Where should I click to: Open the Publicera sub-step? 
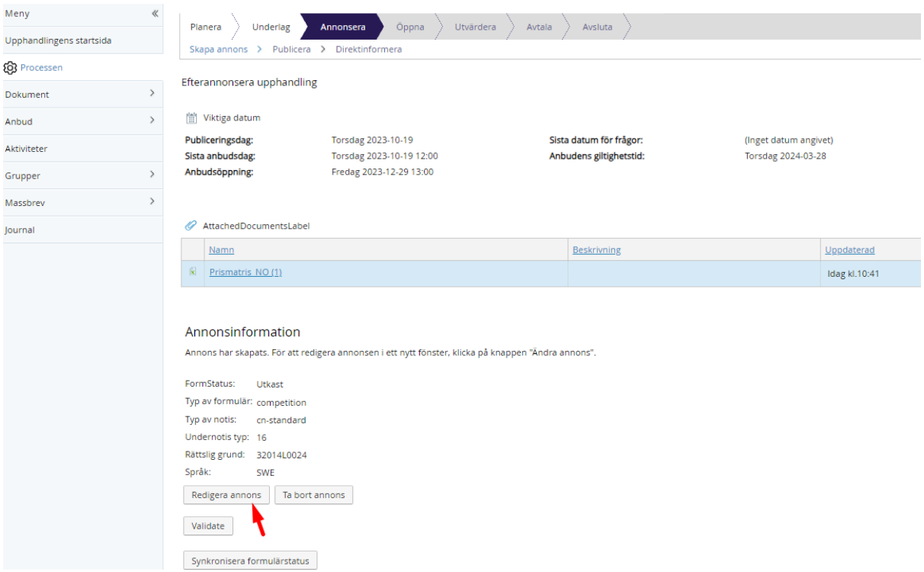coord(291,49)
